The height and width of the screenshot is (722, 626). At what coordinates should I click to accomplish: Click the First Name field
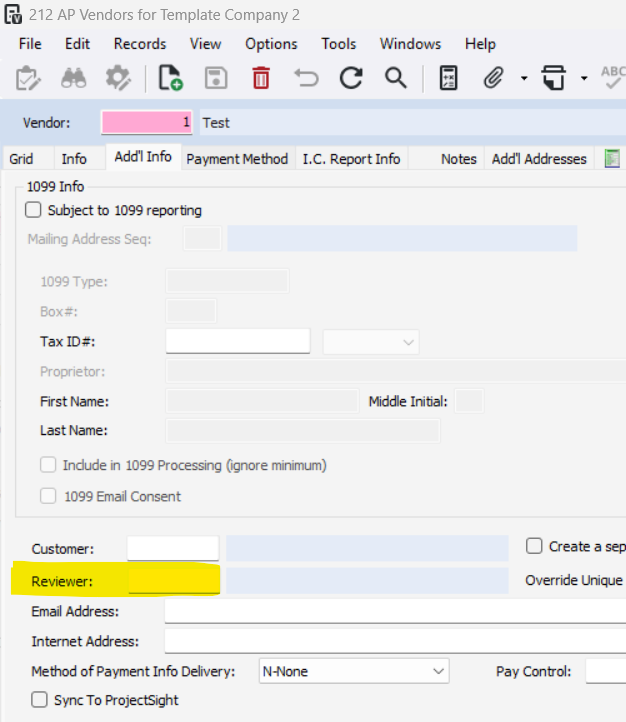[x=262, y=401]
